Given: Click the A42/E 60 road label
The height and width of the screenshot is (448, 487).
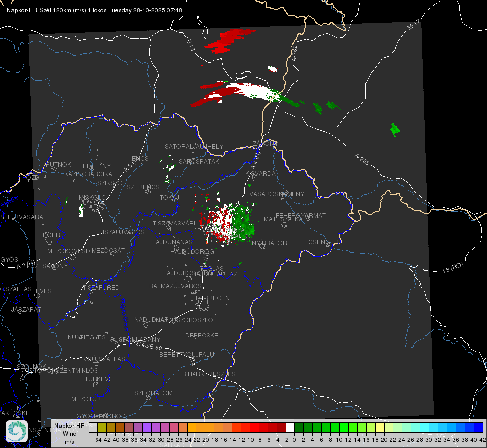Looking at the screenshot, I should click(x=149, y=346).
